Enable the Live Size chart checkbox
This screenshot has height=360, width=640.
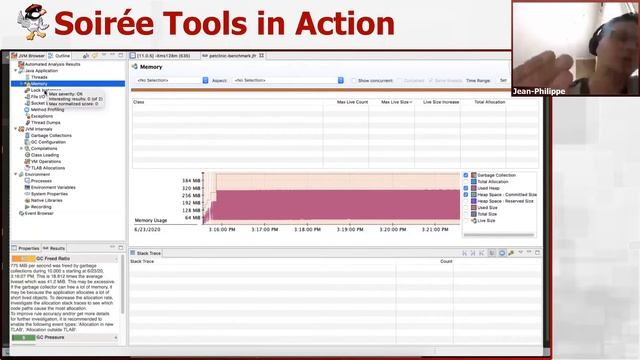tap(466, 220)
